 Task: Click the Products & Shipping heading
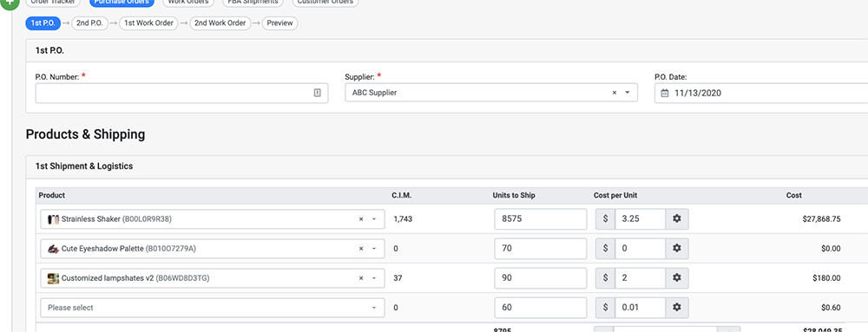click(x=85, y=134)
